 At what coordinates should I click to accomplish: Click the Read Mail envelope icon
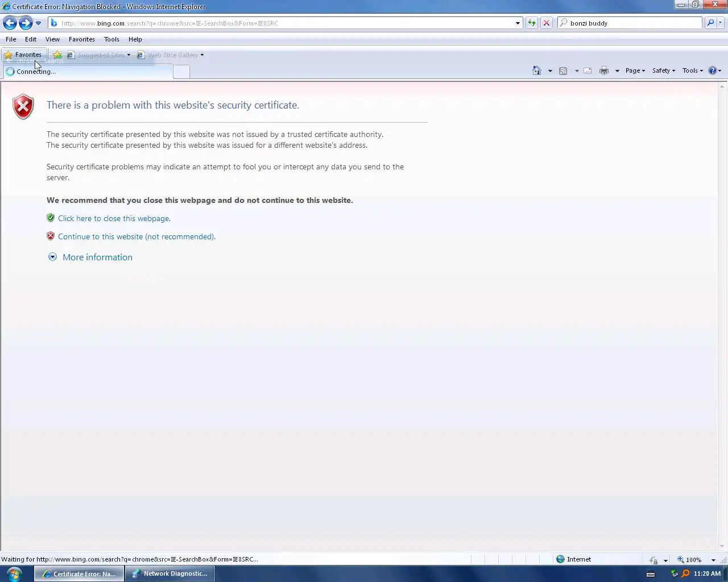coord(588,70)
